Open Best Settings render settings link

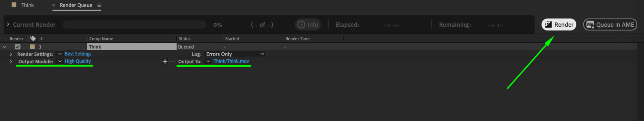[x=78, y=54]
